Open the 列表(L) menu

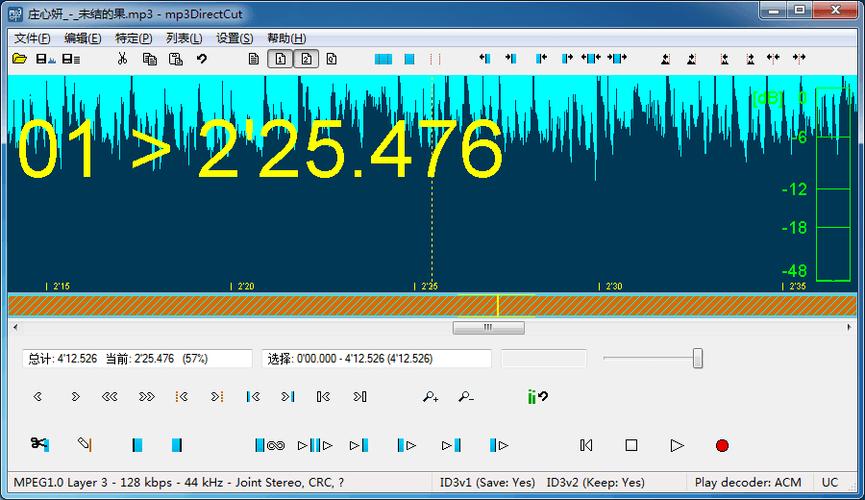point(184,38)
